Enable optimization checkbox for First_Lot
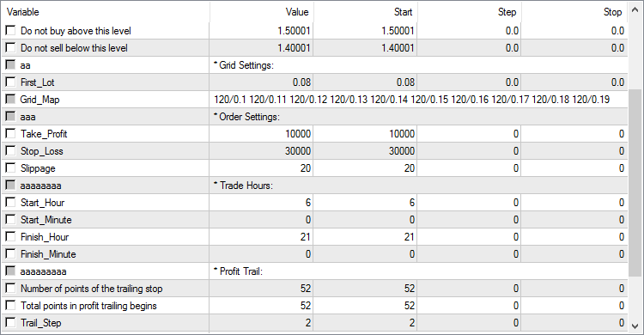The width and height of the screenshot is (644, 335). (10, 82)
